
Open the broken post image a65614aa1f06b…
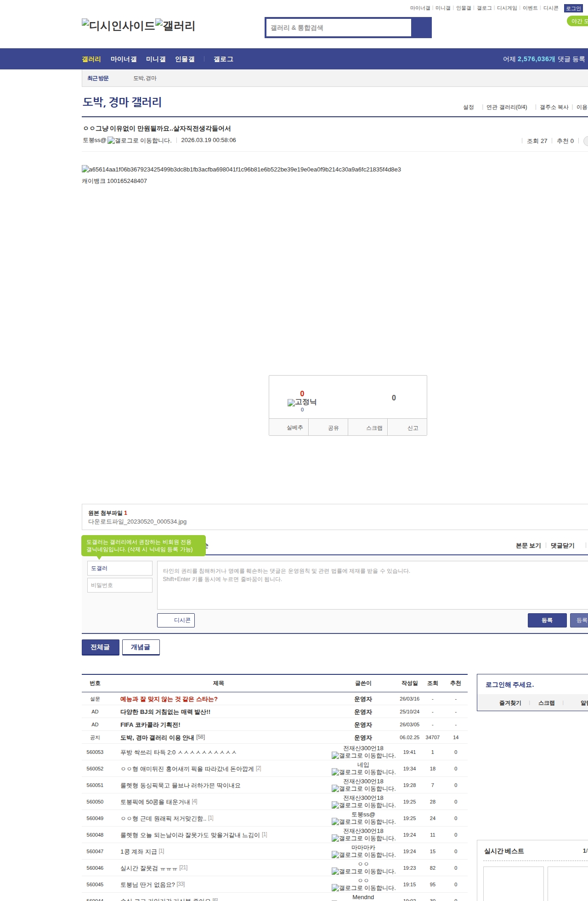[x=241, y=170]
